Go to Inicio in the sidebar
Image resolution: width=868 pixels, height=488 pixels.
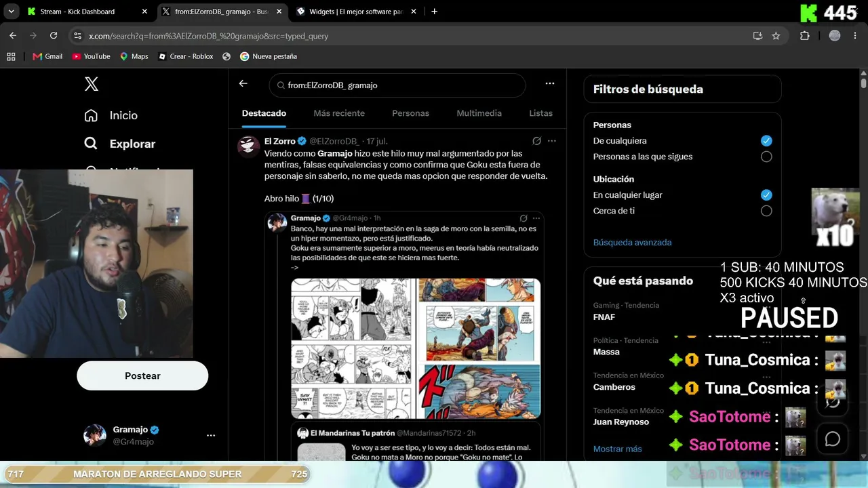(x=111, y=115)
